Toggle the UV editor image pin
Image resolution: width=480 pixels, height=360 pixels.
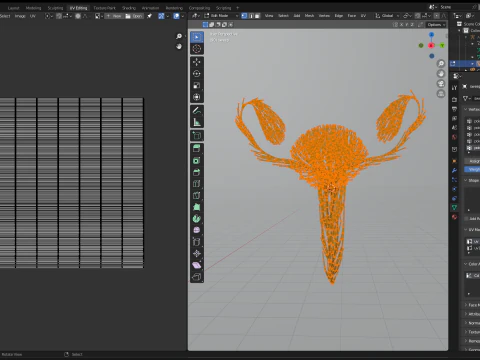coord(150,16)
